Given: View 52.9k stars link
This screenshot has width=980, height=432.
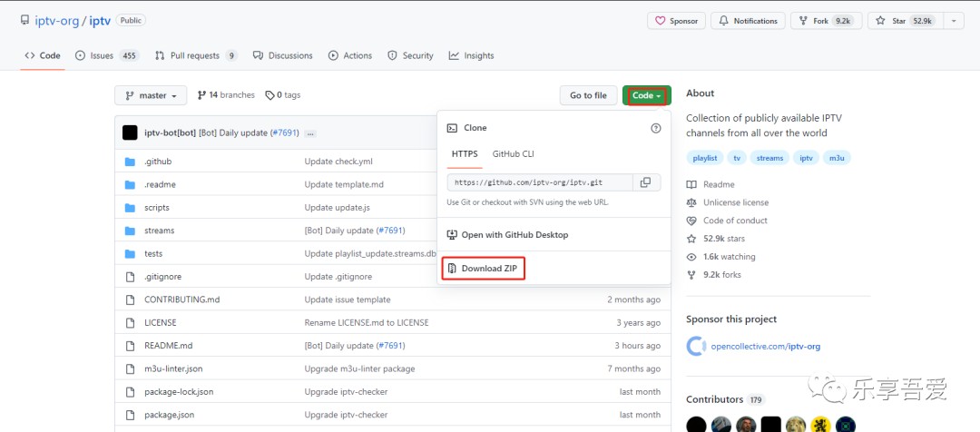Looking at the screenshot, I should (716, 239).
